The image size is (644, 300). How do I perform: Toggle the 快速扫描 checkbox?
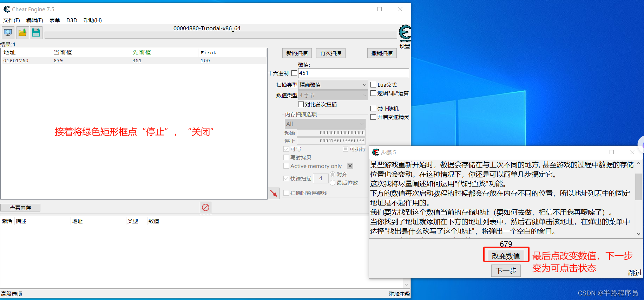286,178
